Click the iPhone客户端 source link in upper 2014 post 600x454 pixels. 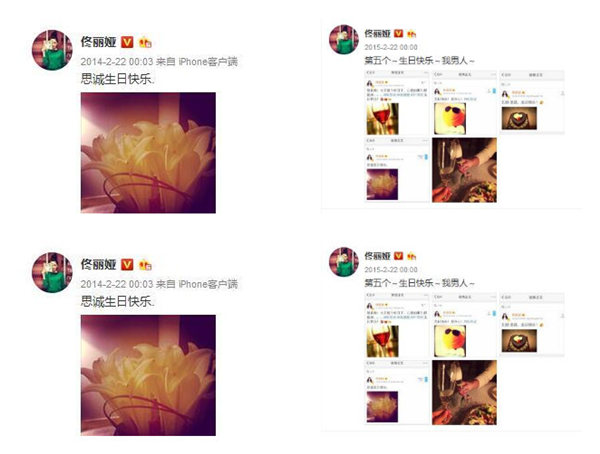click(208, 61)
